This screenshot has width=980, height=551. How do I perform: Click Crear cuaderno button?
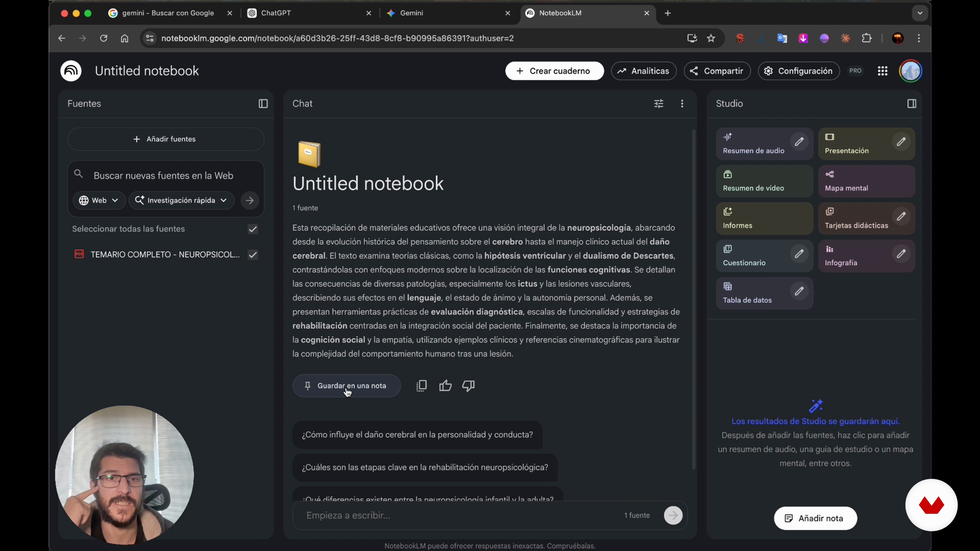(x=554, y=71)
